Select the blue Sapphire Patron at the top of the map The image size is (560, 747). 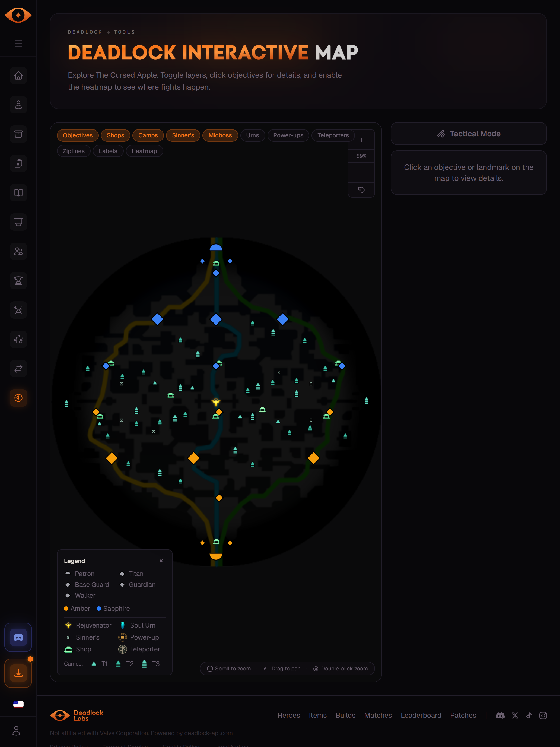click(216, 247)
